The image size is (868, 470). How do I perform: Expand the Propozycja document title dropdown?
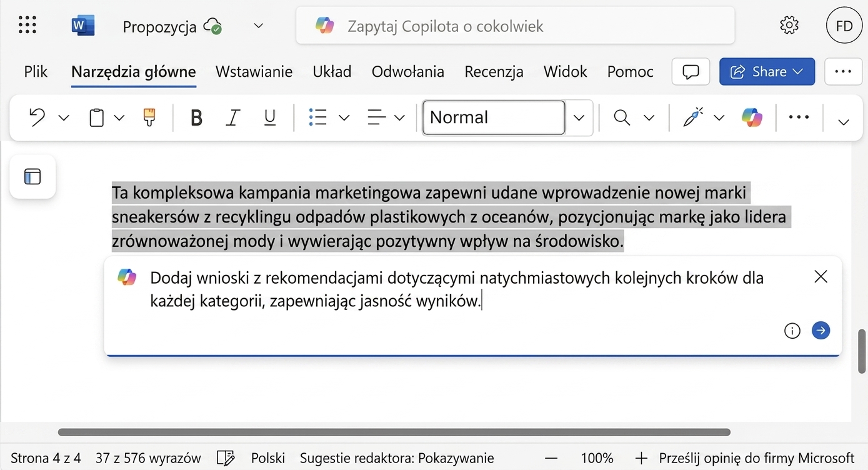coord(259,26)
